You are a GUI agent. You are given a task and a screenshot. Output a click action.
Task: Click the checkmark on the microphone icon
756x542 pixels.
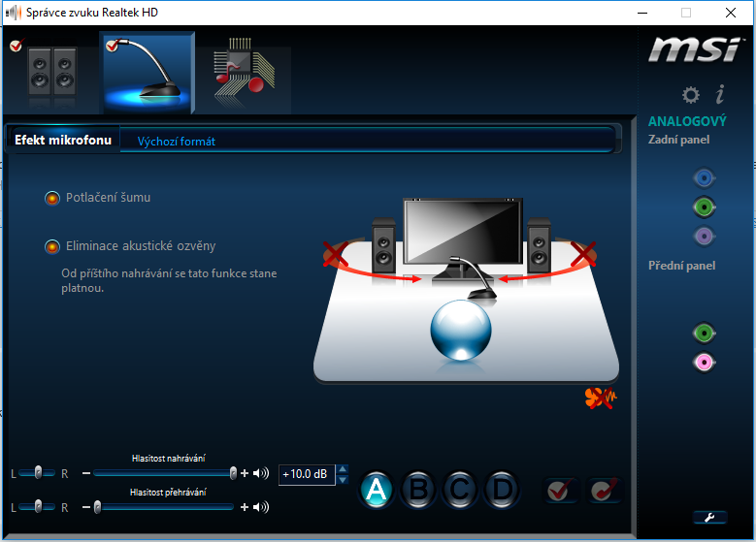click(113, 46)
